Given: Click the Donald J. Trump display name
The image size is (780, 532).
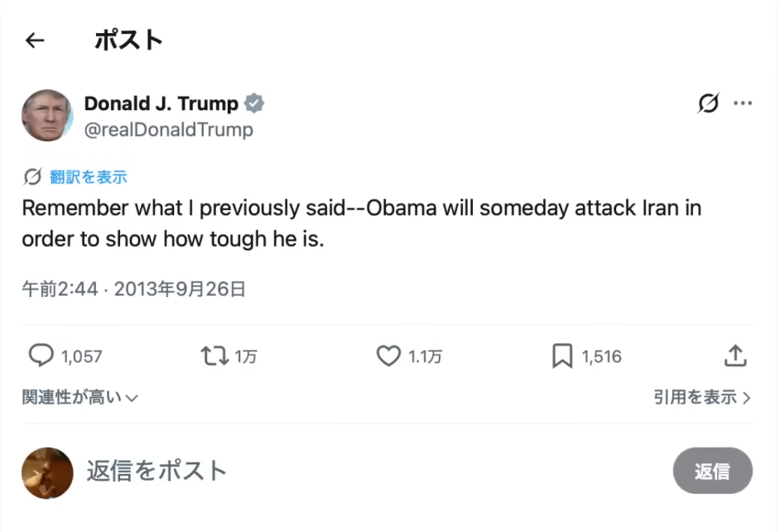Looking at the screenshot, I should pyautogui.click(x=161, y=103).
